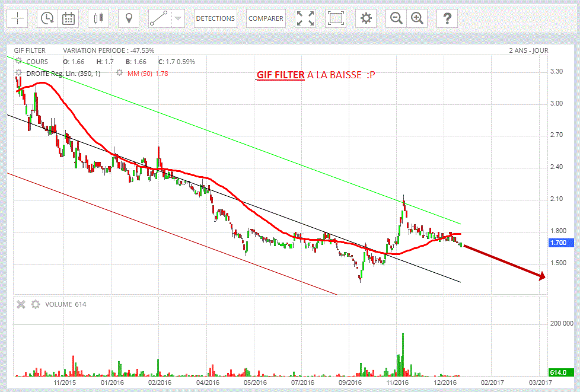Image resolution: width=580 pixels, height=392 pixels.
Task: Click the 3.00 price axis label
Action: coord(557,104)
